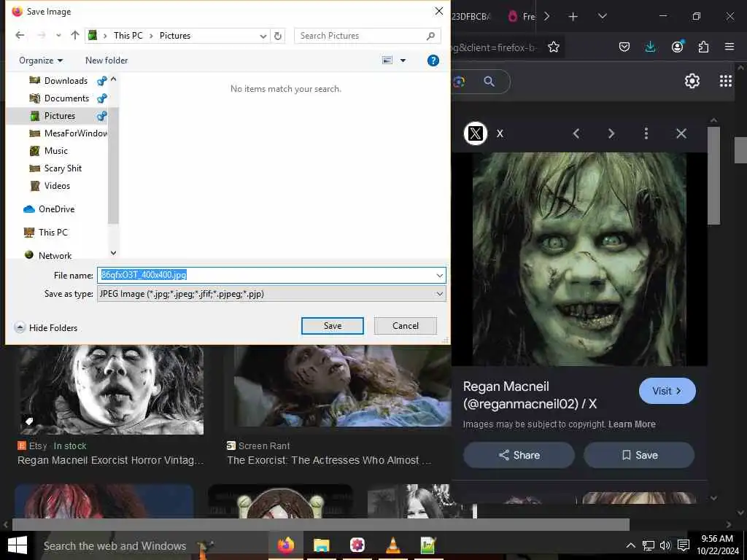Select Music folder in sidebar
Image resolution: width=747 pixels, height=560 pixels.
coord(55,151)
